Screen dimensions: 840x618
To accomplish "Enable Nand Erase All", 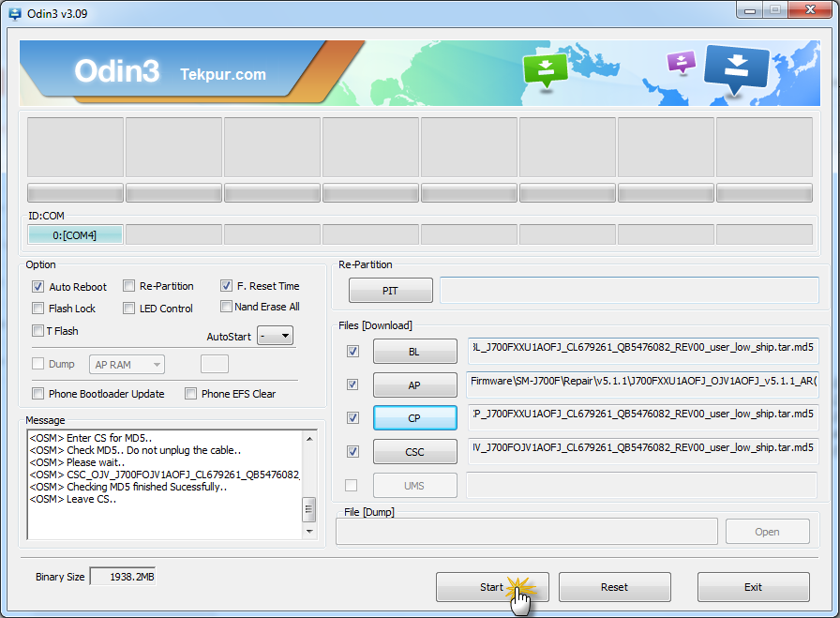I will 226,306.
